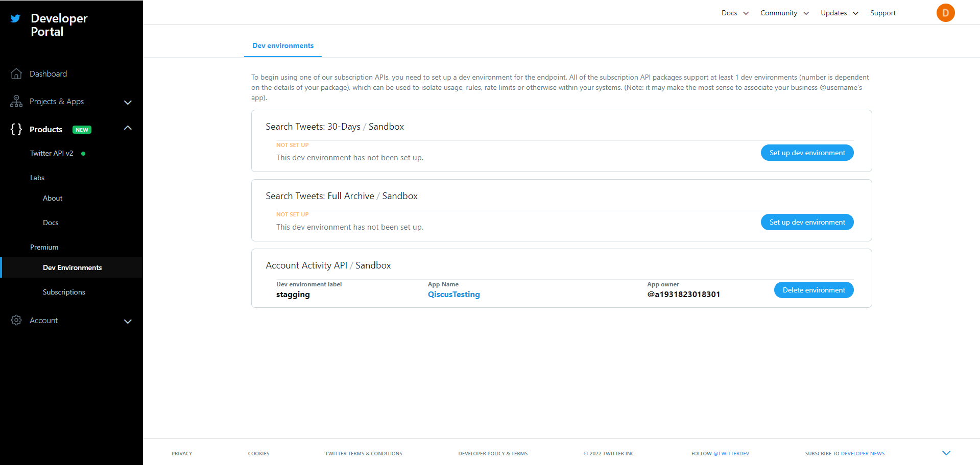Click the Projects & Apps hierarchy icon

point(16,102)
